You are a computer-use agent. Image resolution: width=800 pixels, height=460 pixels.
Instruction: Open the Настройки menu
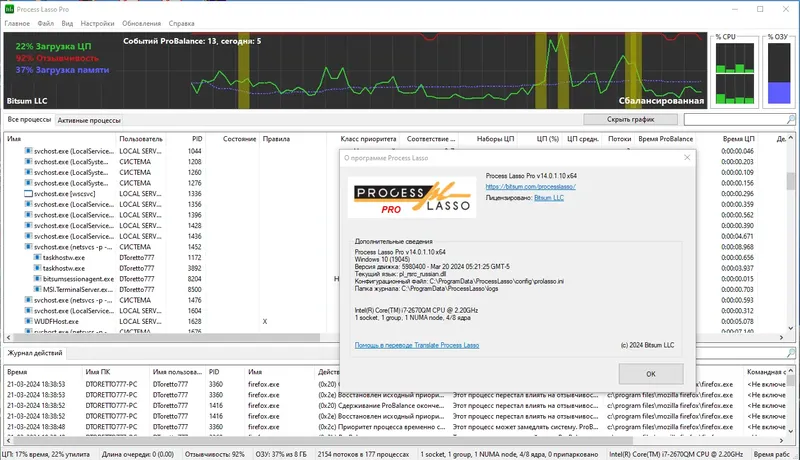97,23
